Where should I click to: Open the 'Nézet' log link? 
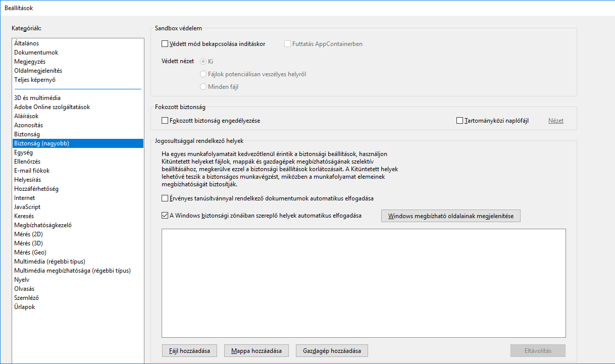click(x=555, y=121)
